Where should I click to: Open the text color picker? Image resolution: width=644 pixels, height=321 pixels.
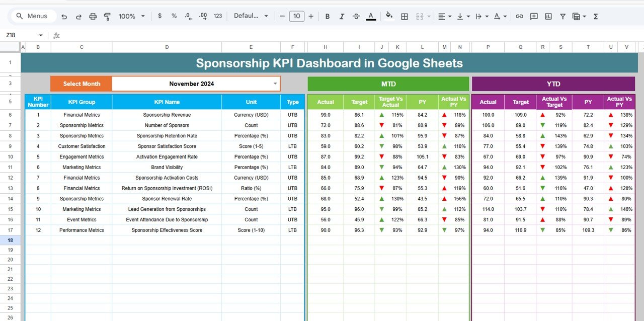pyautogui.click(x=371, y=16)
